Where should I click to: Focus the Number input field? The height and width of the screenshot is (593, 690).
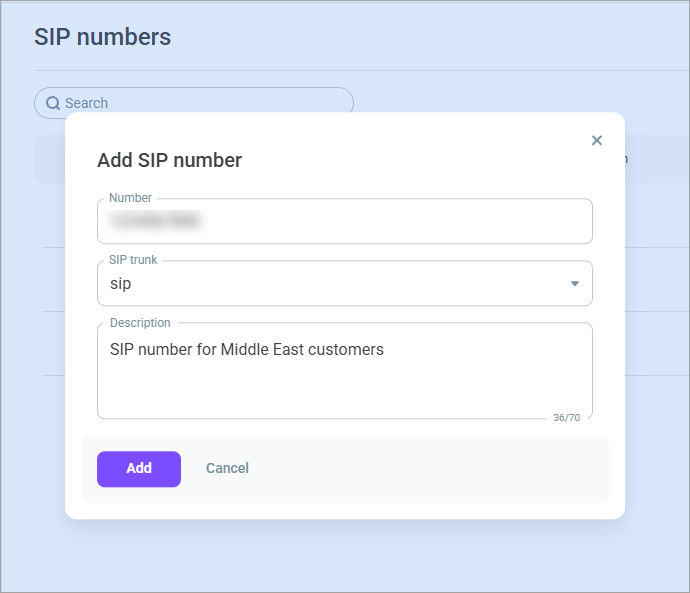pos(345,221)
